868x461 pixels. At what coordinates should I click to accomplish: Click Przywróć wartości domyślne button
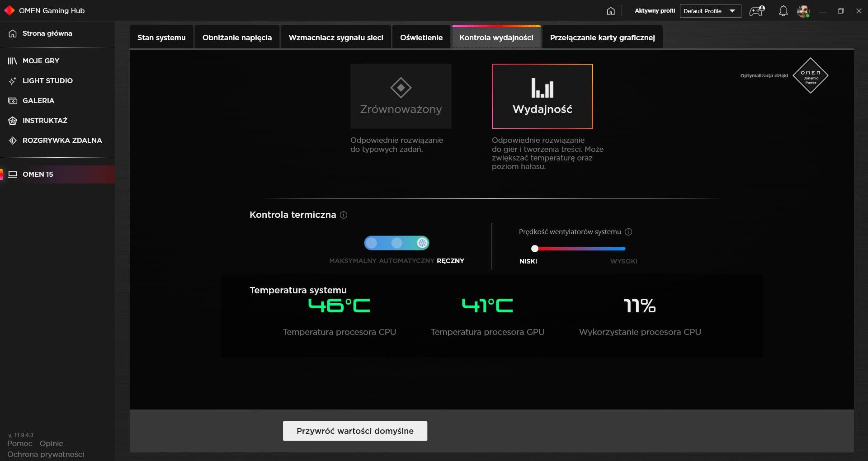pyautogui.click(x=355, y=431)
